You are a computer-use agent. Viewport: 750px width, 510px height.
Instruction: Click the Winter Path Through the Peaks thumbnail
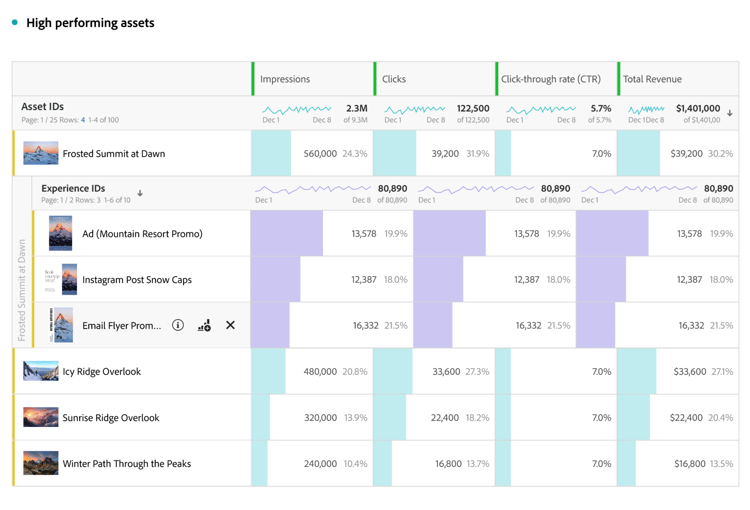[x=41, y=463]
